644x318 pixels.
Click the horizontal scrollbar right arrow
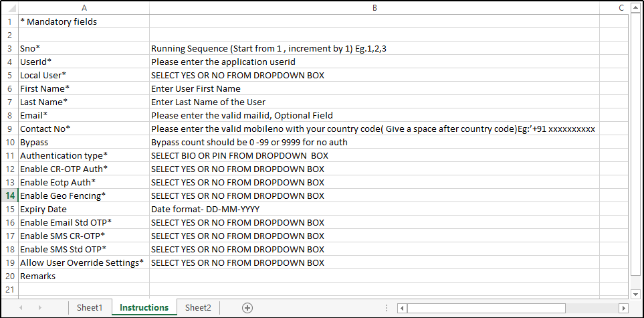pyautogui.click(x=623, y=308)
